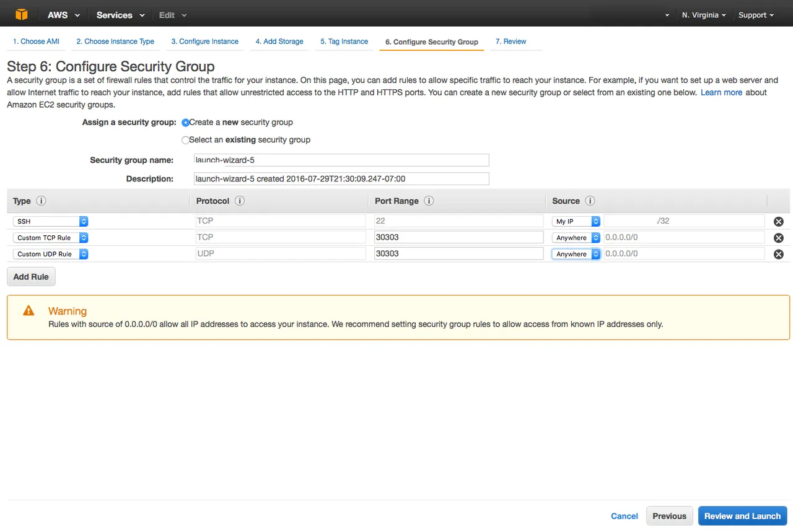Viewport: 793px width, 532px height.
Task: Click the Warning heading text
Action: (x=68, y=311)
